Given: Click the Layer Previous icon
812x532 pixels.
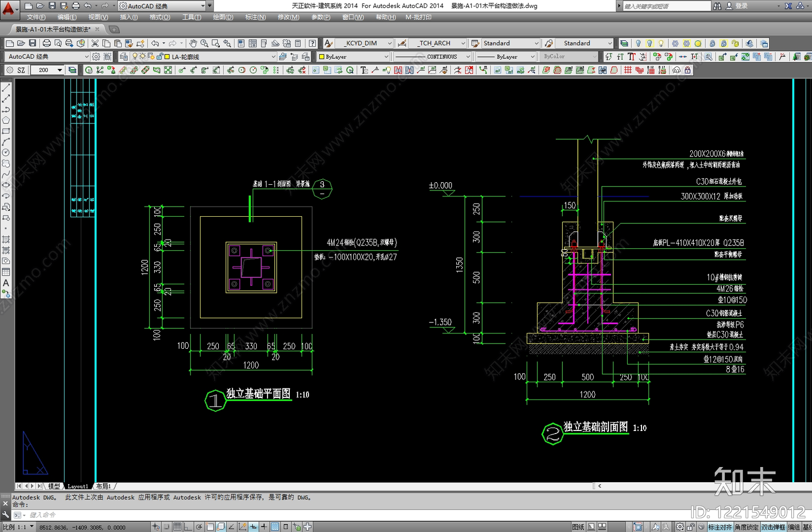Looking at the screenshot, I should coord(294,56).
